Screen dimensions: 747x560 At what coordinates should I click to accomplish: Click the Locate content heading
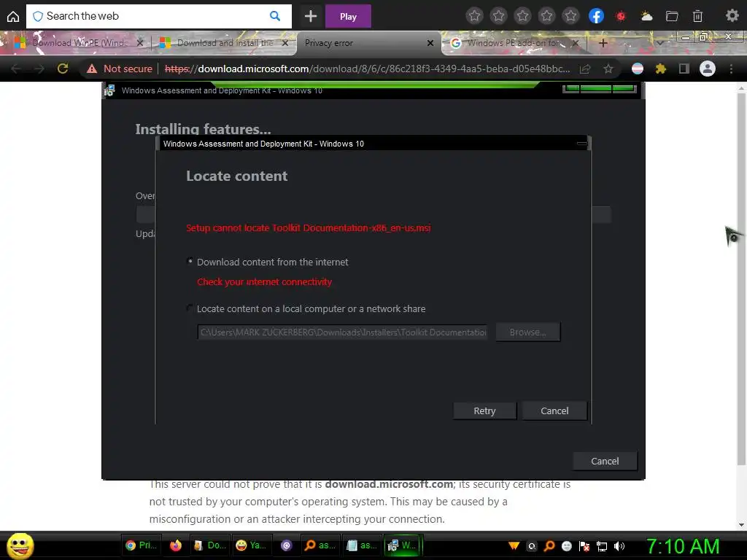click(x=237, y=176)
